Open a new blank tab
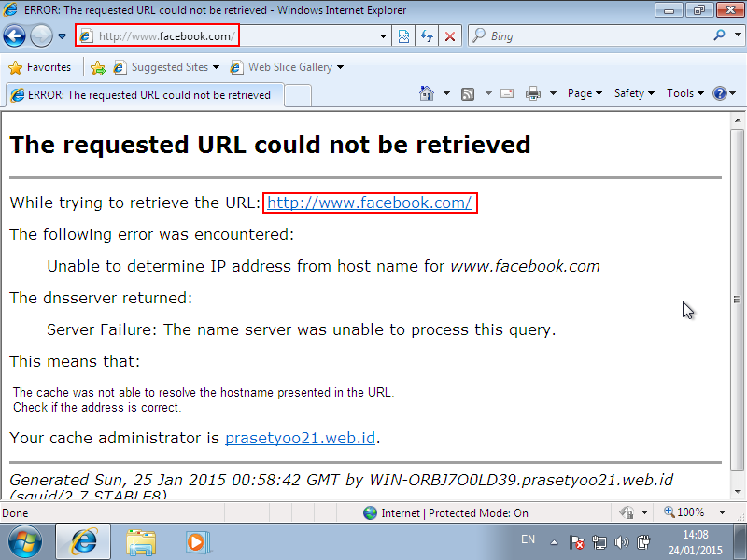The width and height of the screenshot is (747, 560). [x=298, y=95]
